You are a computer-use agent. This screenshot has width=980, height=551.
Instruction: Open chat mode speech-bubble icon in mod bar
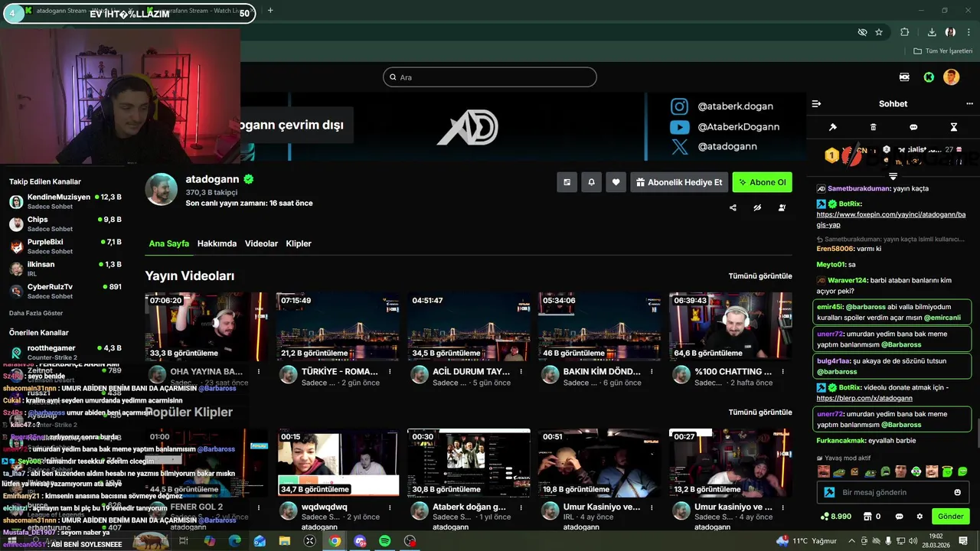pos(913,127)
